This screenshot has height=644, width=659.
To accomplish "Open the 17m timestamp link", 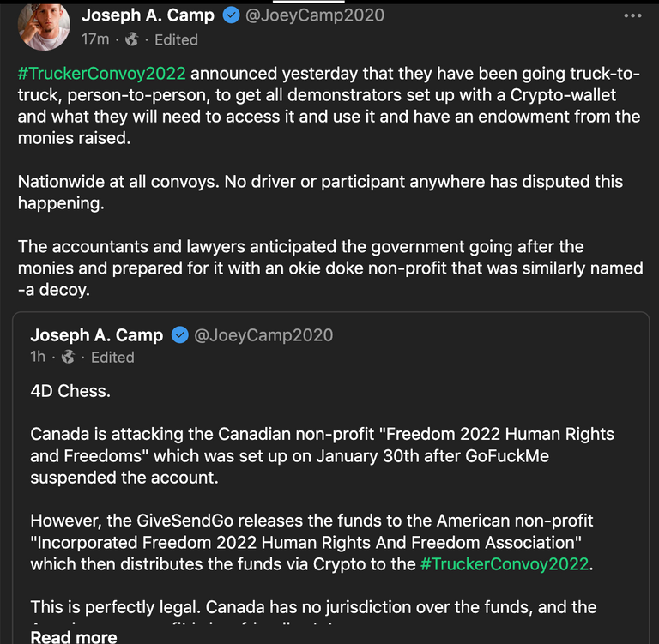I will (94, 39).
